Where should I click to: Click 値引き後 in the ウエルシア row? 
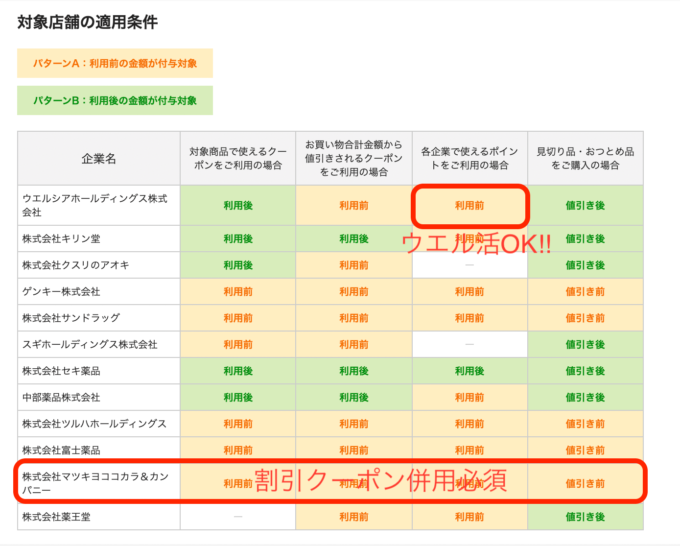[x=585, y=205]
